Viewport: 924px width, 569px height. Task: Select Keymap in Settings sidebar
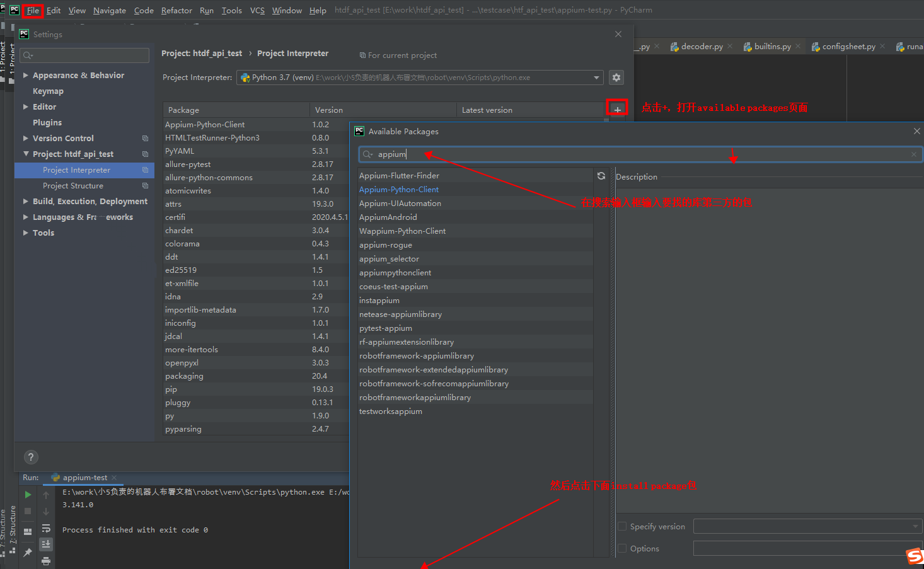point(48,91)
